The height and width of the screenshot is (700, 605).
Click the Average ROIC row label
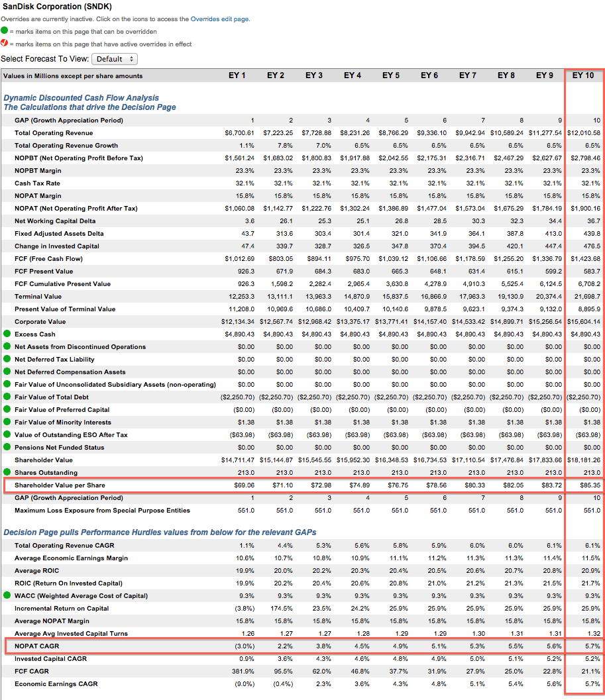(x=36, y=571)
